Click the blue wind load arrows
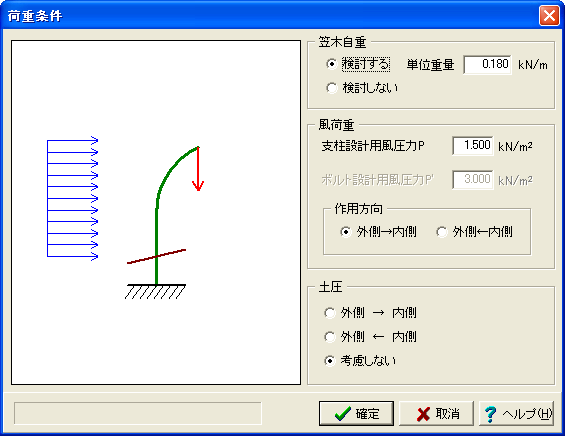 pyautogui.click(x=72, y=198)
